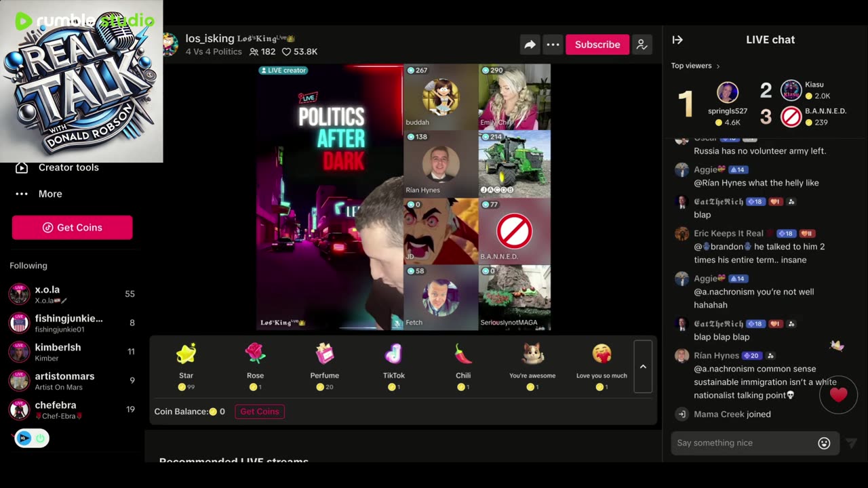The height and width of the screenshot is (488, 868).
Task: Open los_isking profile name
Action: [x=210, y=39]
